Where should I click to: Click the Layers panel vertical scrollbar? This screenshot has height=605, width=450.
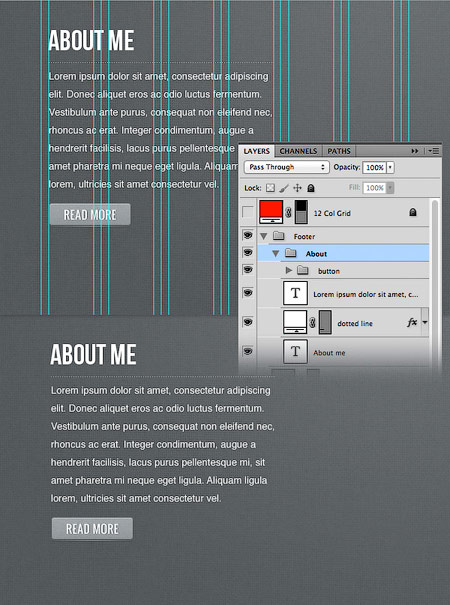coord(435,284)
